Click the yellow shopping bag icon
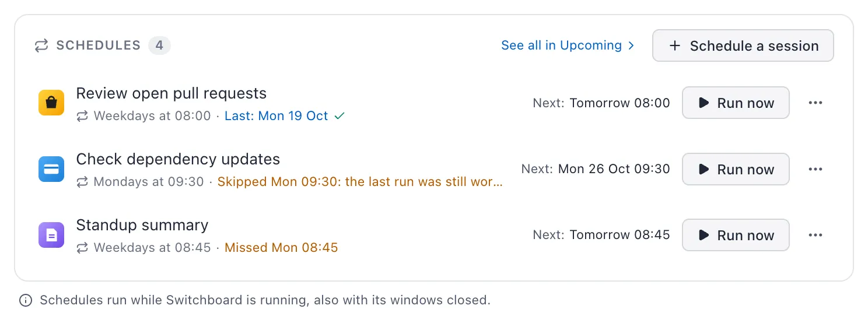 [x=51, y=103]
